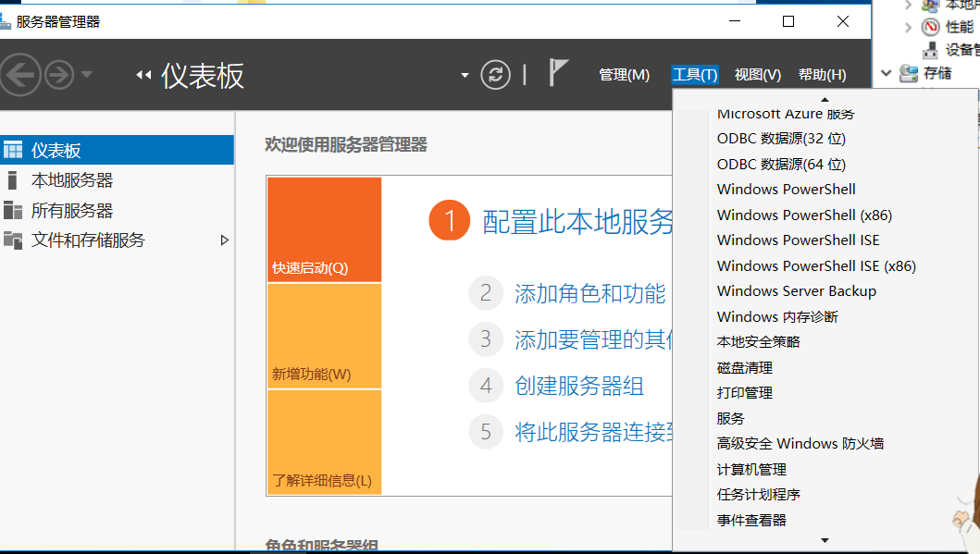Click the 将此服务器连接到 cloud link
Image resolution: width=980 pixels, height=554 pixels.
point(594,432)
